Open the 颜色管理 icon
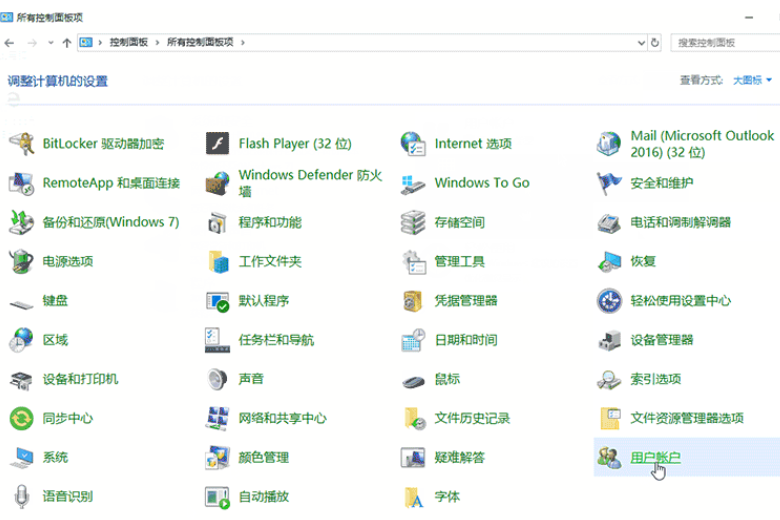 (x=217, y=458)
